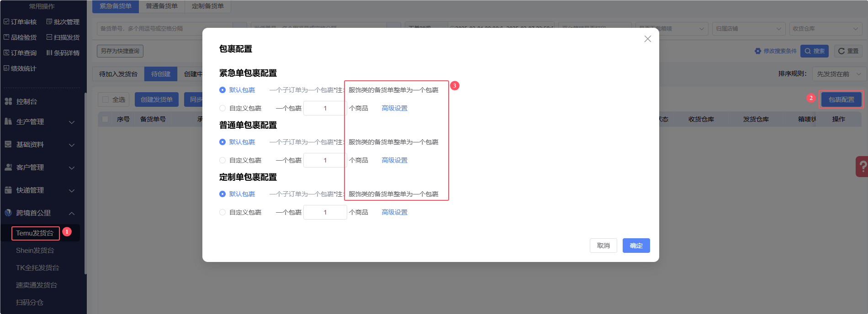
Task: Switch to 待创建 status tab
Action: coord(161,74)
